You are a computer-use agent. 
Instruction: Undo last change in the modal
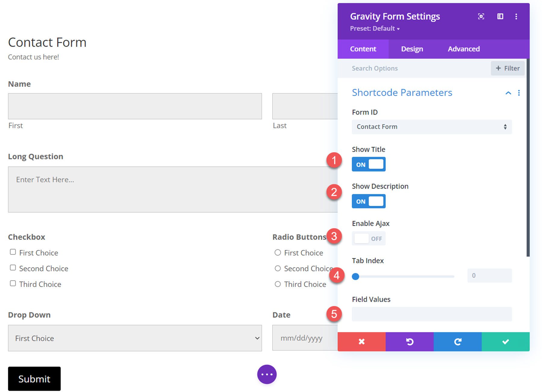[x=409, y=341]
